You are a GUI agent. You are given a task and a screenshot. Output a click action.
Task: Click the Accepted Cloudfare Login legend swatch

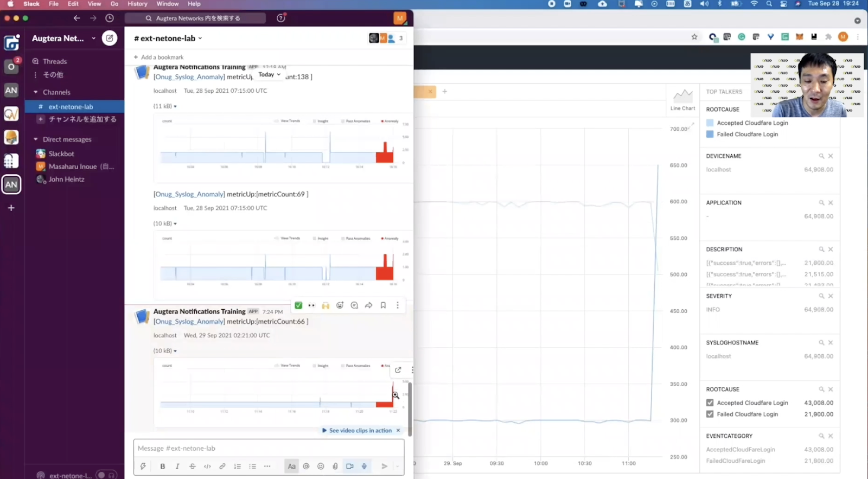pos(710,123)
